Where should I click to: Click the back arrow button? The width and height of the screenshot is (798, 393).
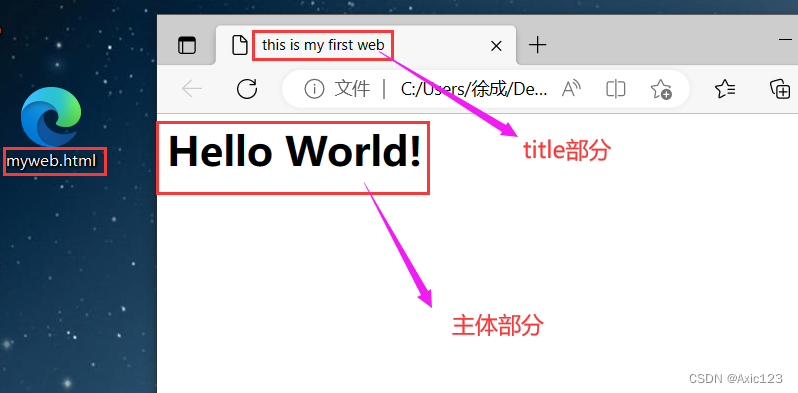click(192, 89)
